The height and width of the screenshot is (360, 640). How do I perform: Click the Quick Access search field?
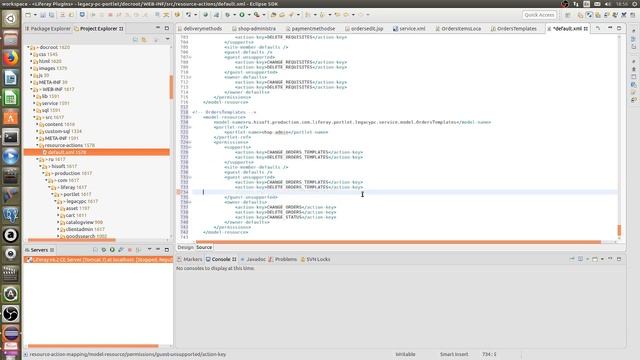(539, 15)
